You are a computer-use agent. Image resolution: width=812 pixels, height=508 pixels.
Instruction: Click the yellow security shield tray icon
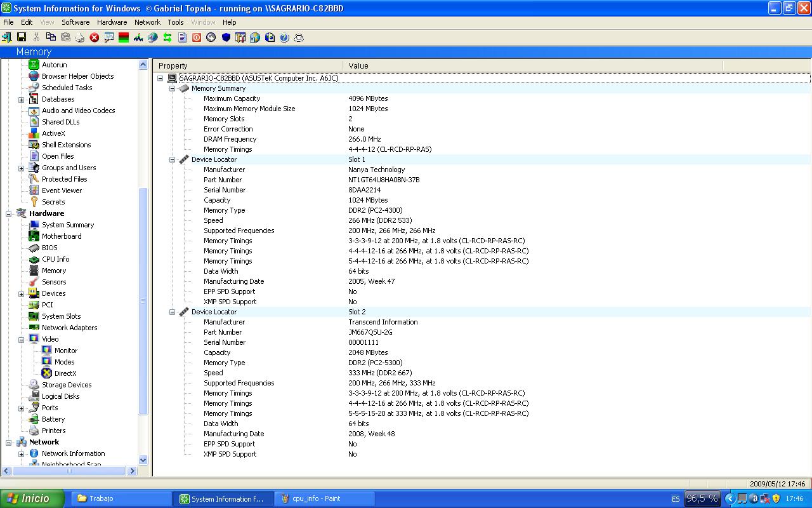[776, 498]
